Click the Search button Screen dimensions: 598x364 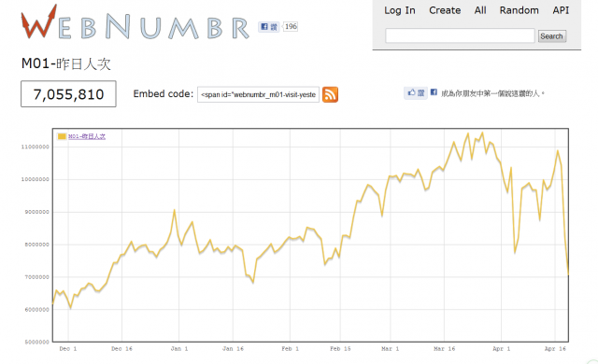552,36
